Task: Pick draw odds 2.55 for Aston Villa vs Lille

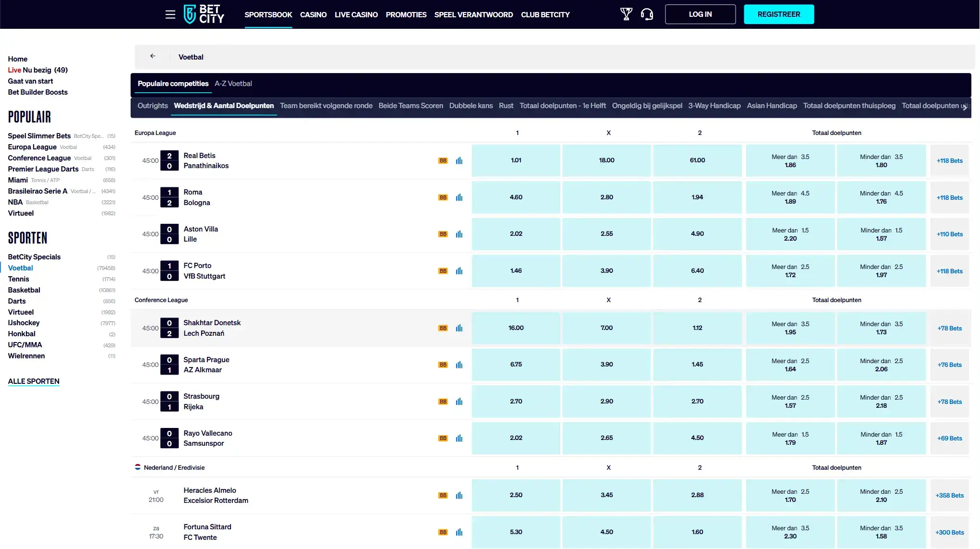Action: [x=606, y=234]
